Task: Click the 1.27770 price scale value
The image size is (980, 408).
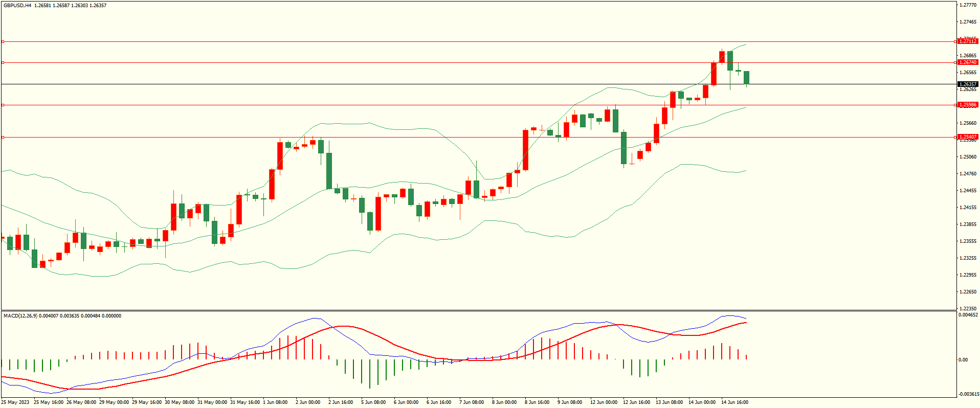Action: [968, 5]
